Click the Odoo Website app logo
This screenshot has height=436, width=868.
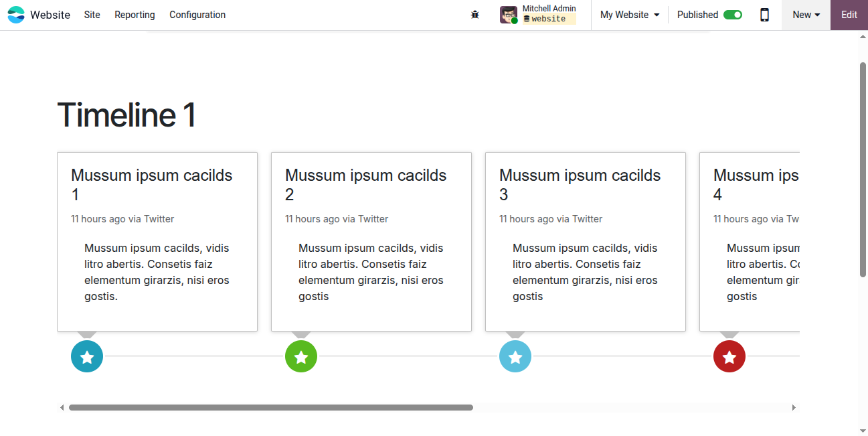point(16,15)
